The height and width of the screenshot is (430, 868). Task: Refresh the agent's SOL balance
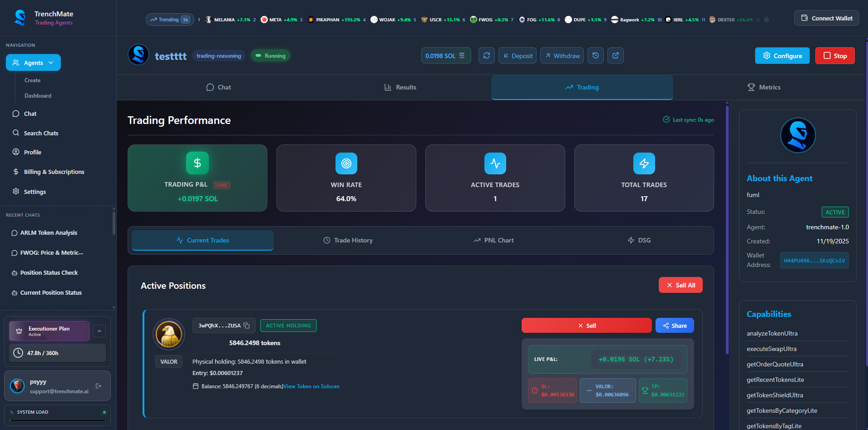[x=486, y=55]
